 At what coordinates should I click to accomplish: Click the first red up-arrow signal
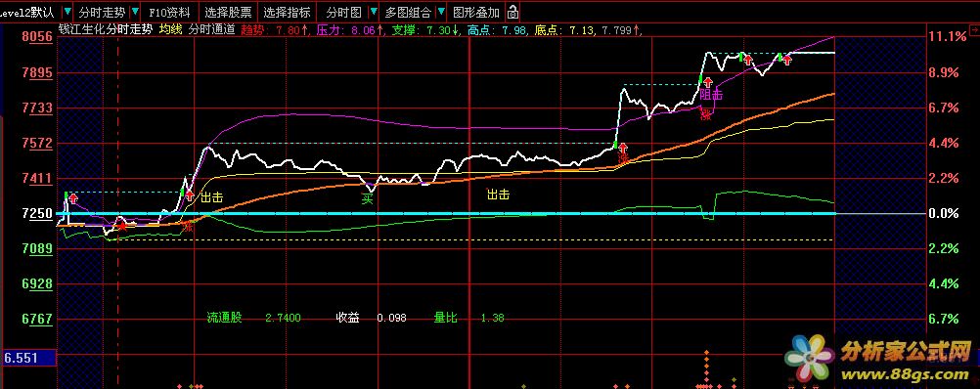coord(73,198)
